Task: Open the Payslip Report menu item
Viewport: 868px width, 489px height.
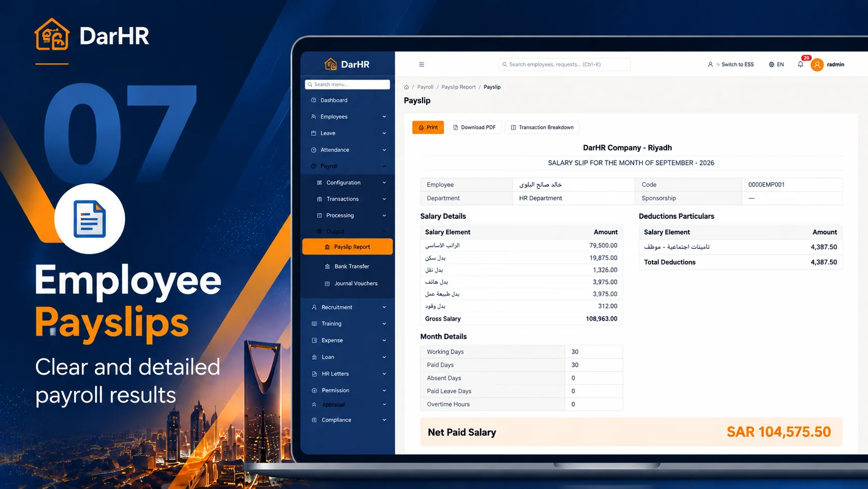Action: click(x=347, y=247)
